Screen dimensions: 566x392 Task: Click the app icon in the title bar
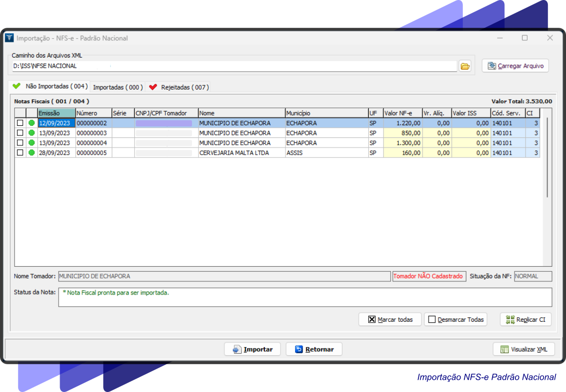click(x=9, y=38)
